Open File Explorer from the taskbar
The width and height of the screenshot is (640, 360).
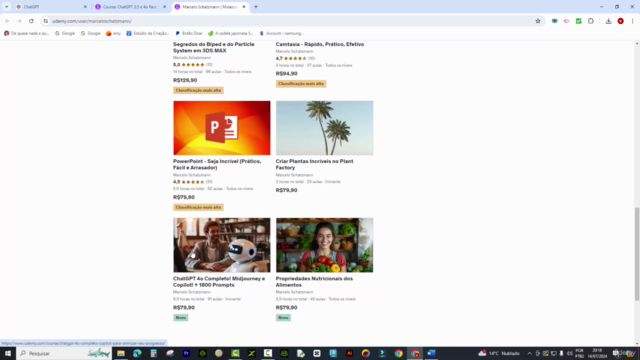pos(121,353)
